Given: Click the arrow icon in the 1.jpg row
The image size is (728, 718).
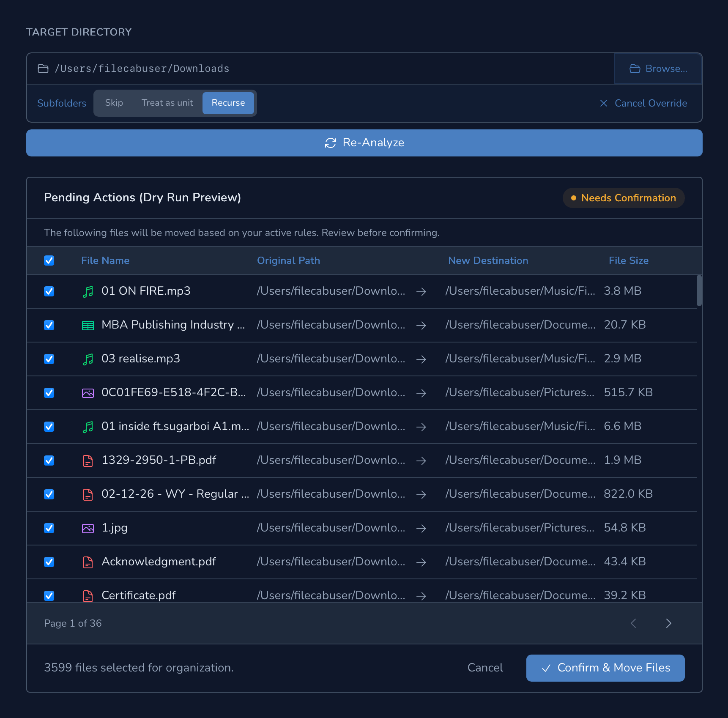Looking at the screenshot, I should point(421,529).
